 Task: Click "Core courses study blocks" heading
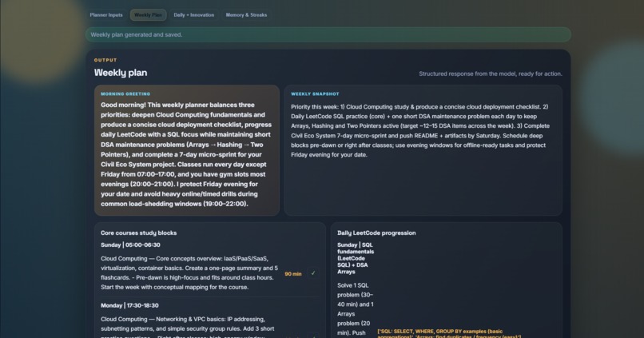click(x=138, y=233)
